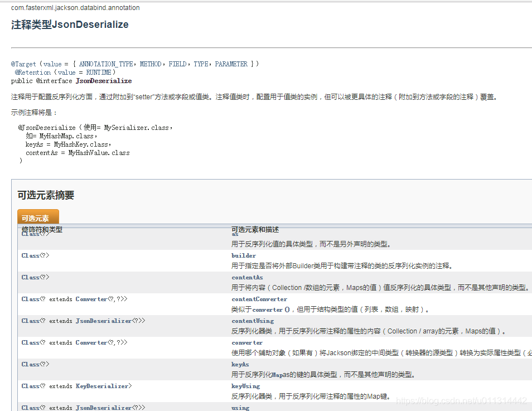The image size is (532, 411).
Task: Click the 修饰符和类型 column header
Action: (42, 229)
